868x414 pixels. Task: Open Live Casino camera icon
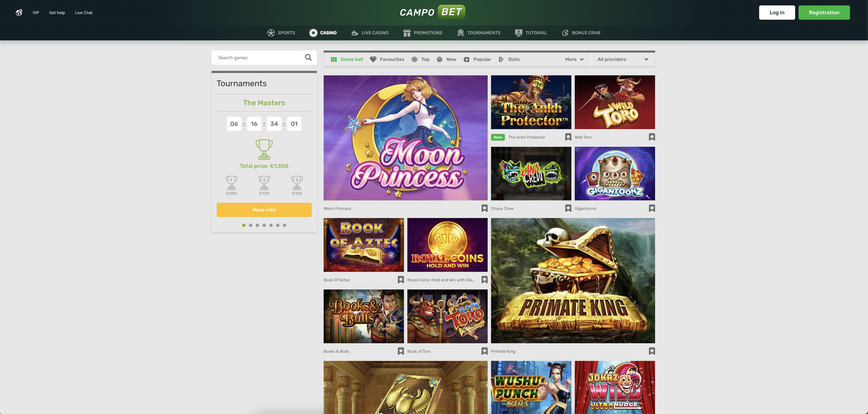point(355,33)
